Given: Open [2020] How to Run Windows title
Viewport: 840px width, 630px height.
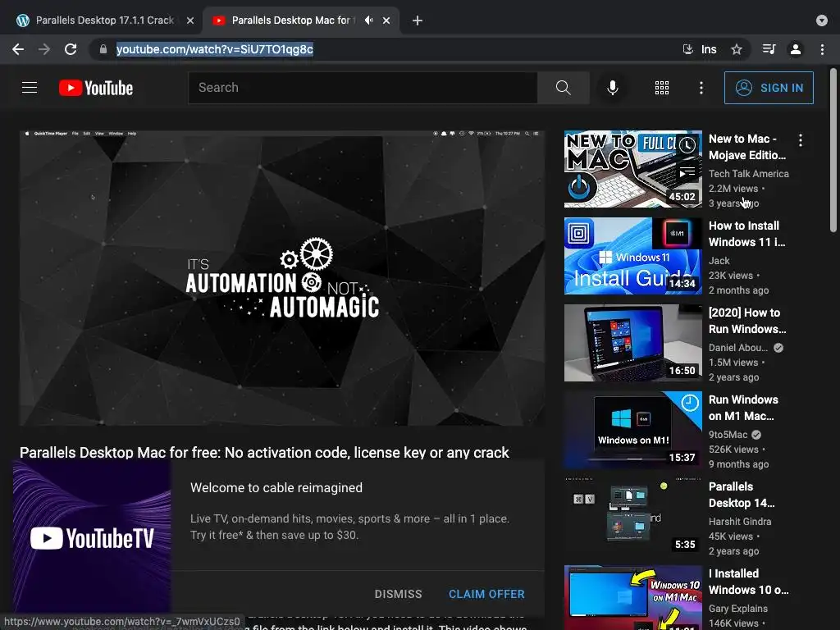Looking at the screenshot, I should (747, 321).
